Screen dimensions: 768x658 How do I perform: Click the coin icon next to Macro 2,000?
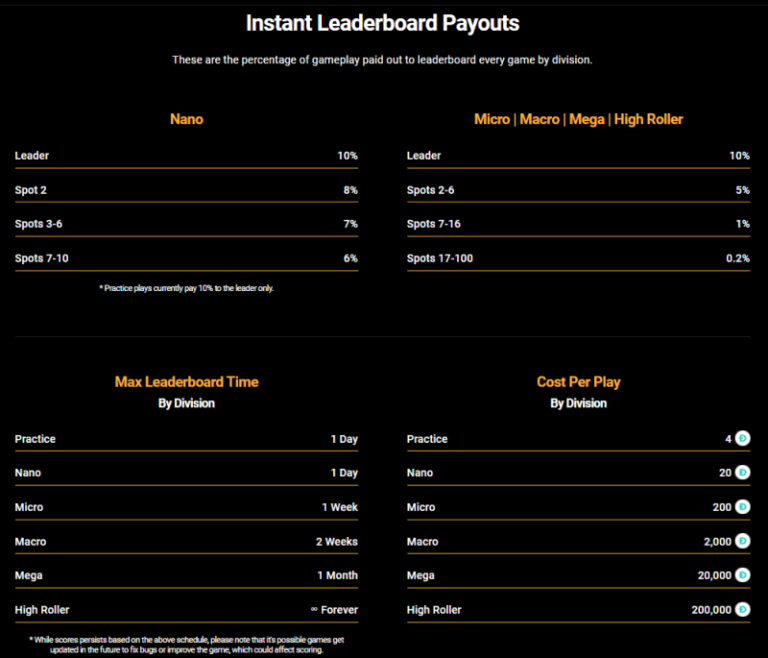tap(742, 541)
